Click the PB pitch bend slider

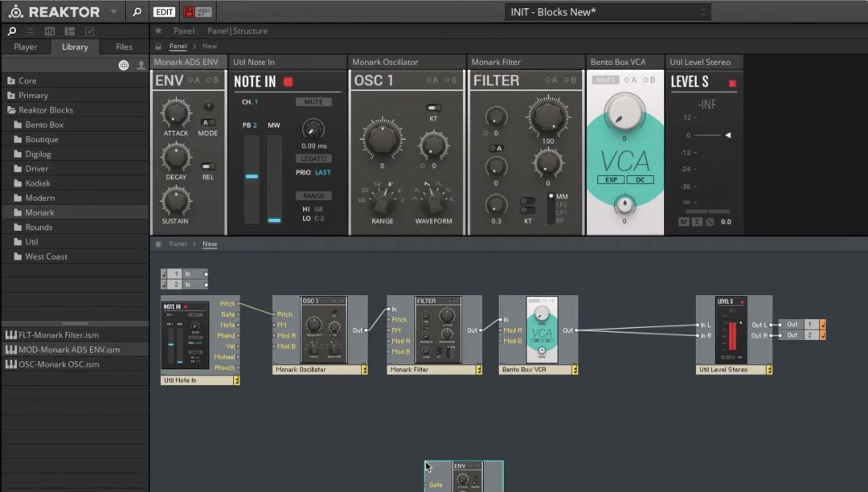pos(252,178)
